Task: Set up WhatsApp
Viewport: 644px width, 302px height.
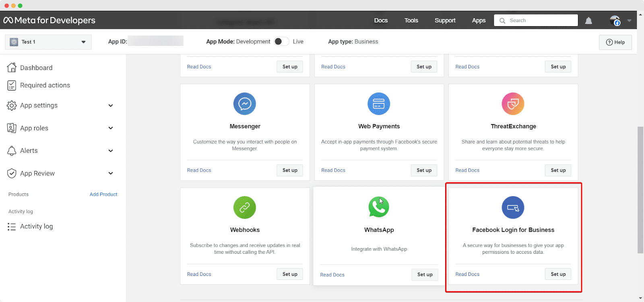Action: click(425, 275)
